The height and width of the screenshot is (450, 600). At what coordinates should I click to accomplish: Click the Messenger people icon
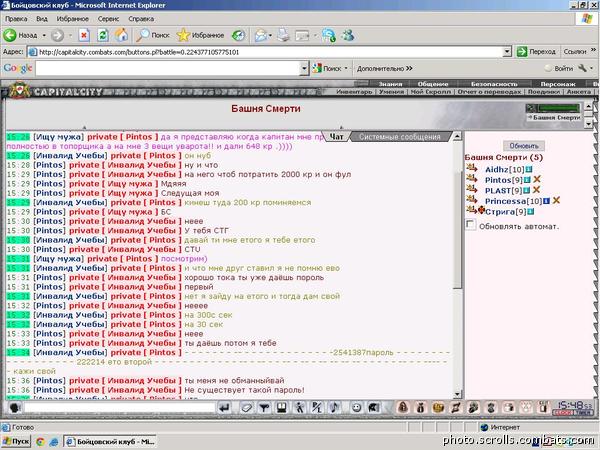(348, 36)
